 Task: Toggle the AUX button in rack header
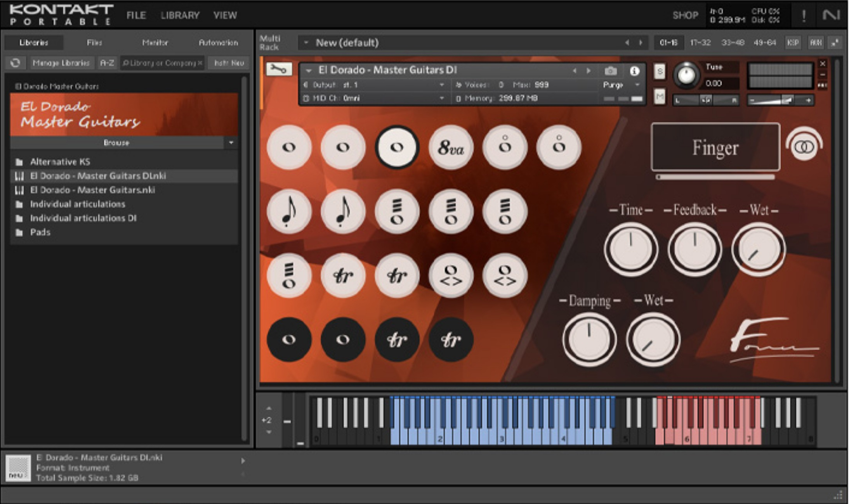tap(815, 43)
